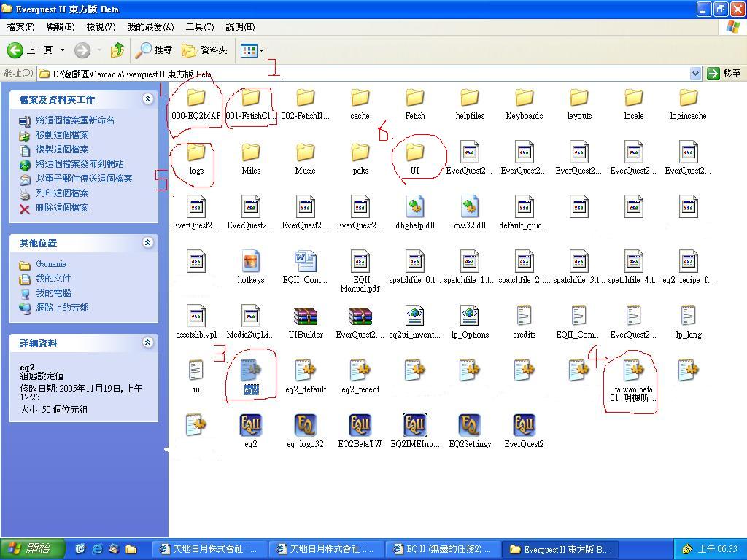Open the hotkeys file icon
The height and width of the screenshot is (560, 747).
pos(250,262)
